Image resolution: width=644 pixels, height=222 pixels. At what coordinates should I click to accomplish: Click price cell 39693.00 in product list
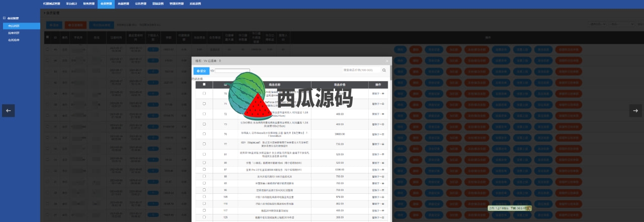[339, 134]
